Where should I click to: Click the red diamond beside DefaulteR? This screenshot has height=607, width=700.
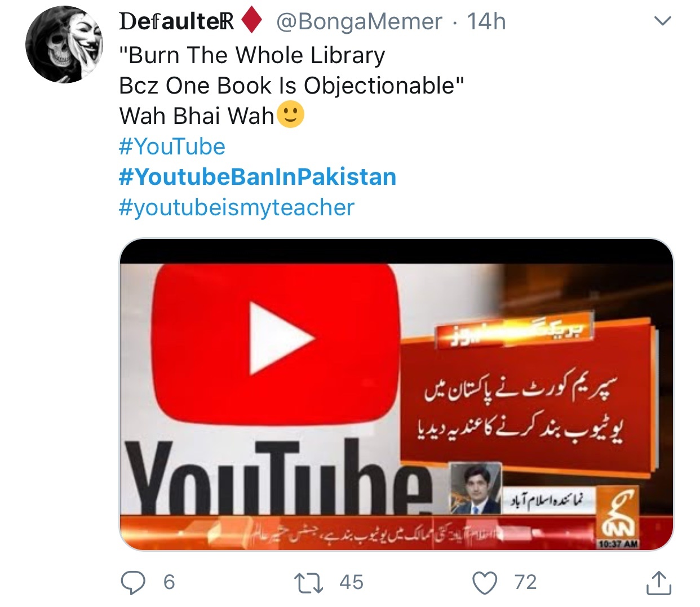252,21
